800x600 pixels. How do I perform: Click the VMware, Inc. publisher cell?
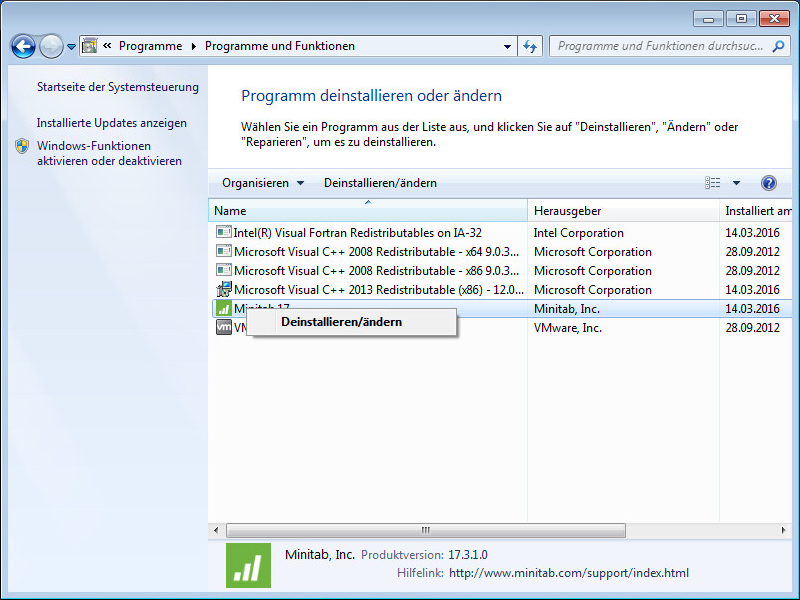pos(568,328)
